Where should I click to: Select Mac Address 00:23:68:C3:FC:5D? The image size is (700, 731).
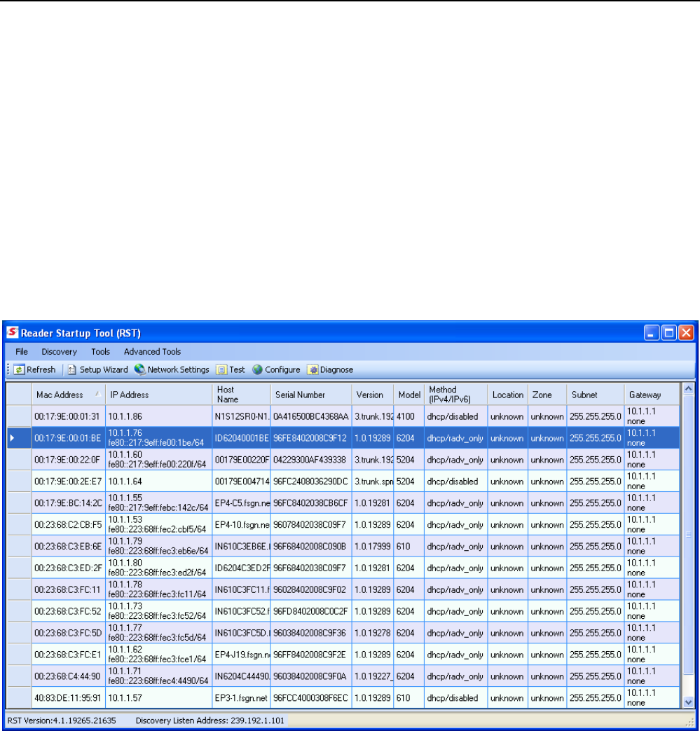(x=68, y=633)
